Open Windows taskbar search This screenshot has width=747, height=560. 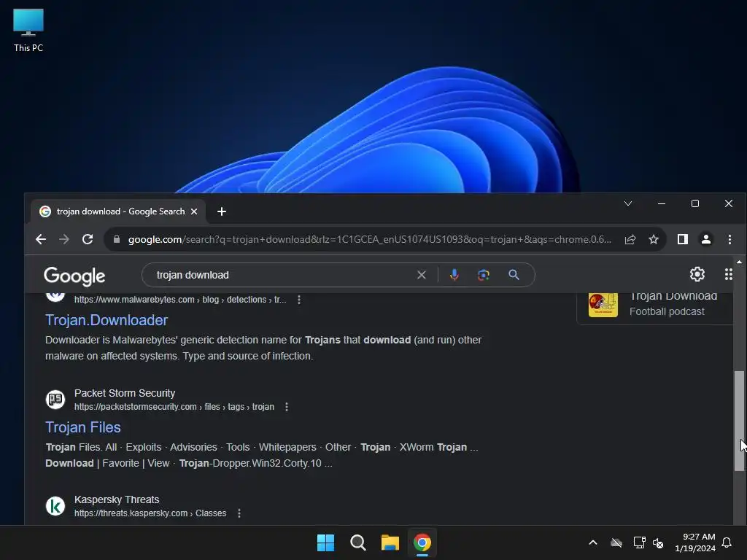click(x=357, y=542)
